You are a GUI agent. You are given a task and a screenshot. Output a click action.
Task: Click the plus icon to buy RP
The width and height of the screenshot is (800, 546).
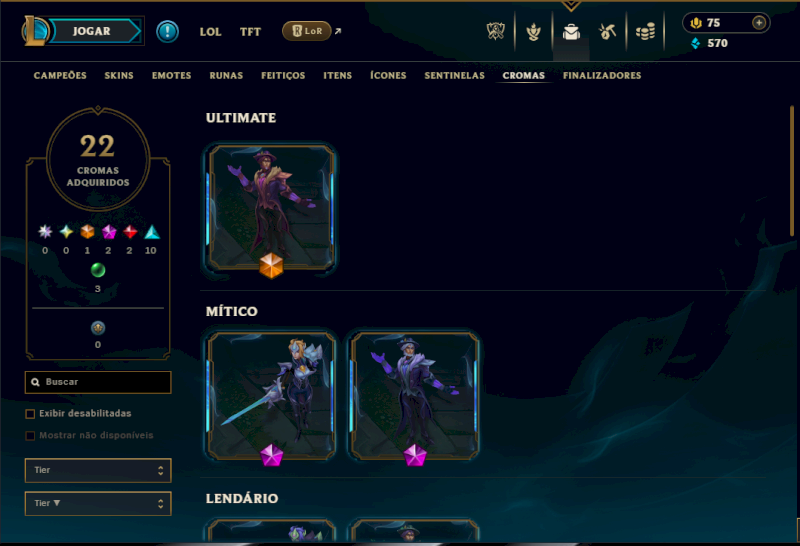point(759,23)
